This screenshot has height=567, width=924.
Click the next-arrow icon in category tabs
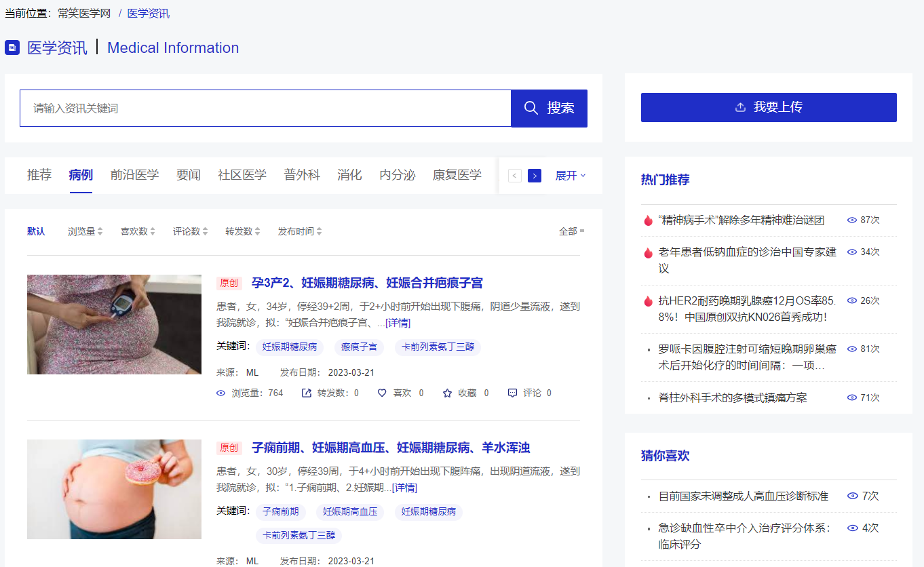535,176
